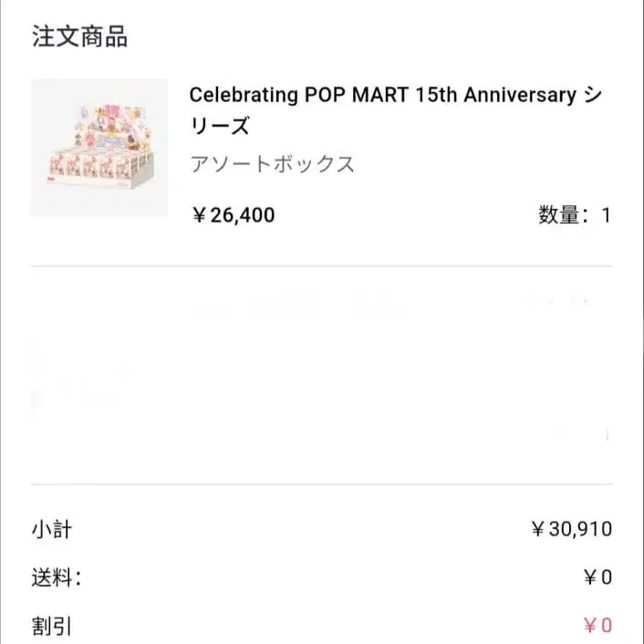Screen dimensions: 644x644
Task: Click the blind box row in product image
Action: pyautogui.click(x=96, y=166)
